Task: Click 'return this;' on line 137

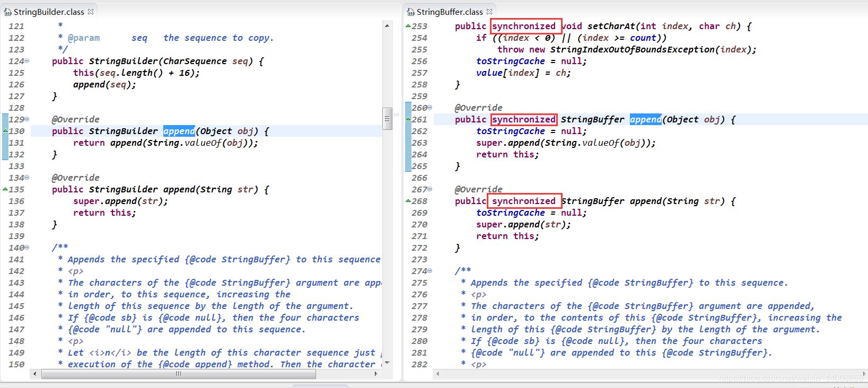Action: (x=105, y=213)
